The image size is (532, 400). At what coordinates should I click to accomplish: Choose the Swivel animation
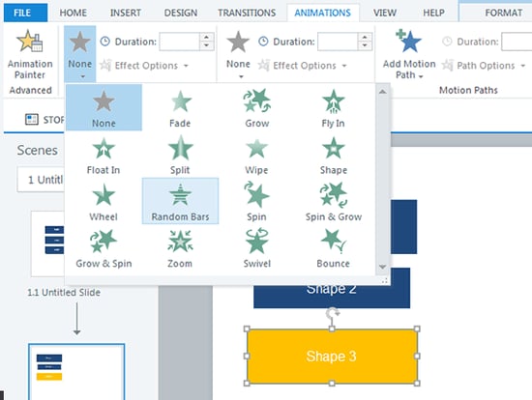pyautogui.click(x=257, y=247)
